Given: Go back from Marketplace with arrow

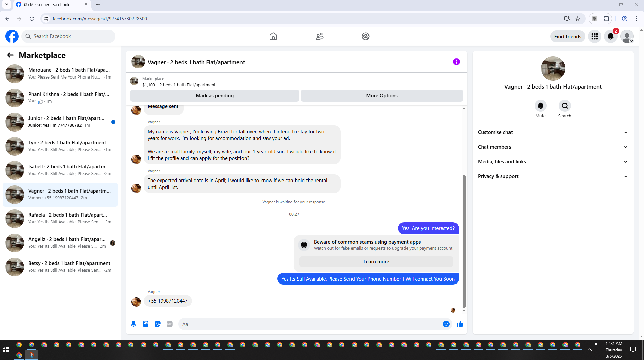Looking at the screenshot, I should (x=10, y=55).
